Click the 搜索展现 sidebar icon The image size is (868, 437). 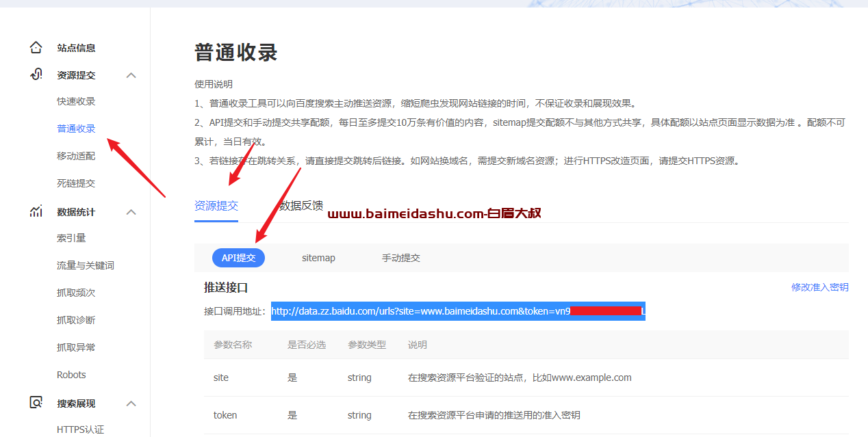click(x=36, y=403)
